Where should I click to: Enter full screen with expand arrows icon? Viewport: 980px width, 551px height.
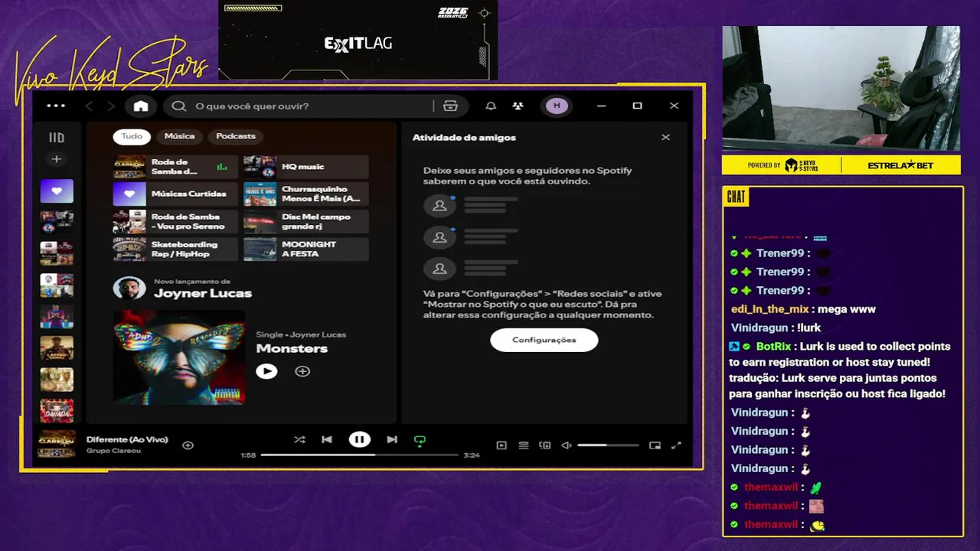pos(676,445)
